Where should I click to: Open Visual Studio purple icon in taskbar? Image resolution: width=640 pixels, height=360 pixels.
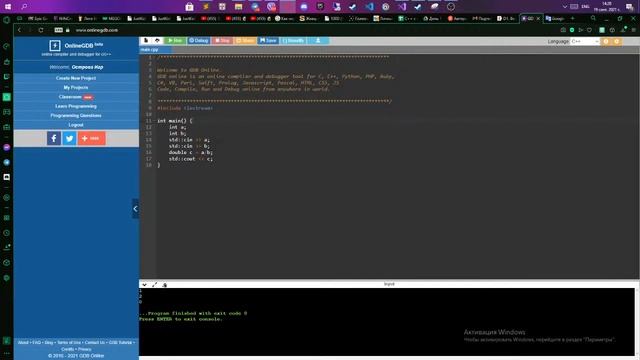point(402,7)
